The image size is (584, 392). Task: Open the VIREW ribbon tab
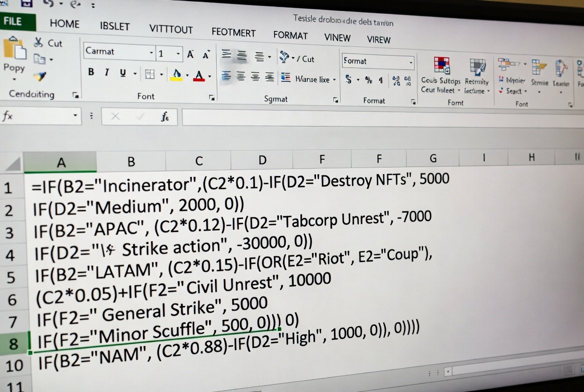(379, 39)
